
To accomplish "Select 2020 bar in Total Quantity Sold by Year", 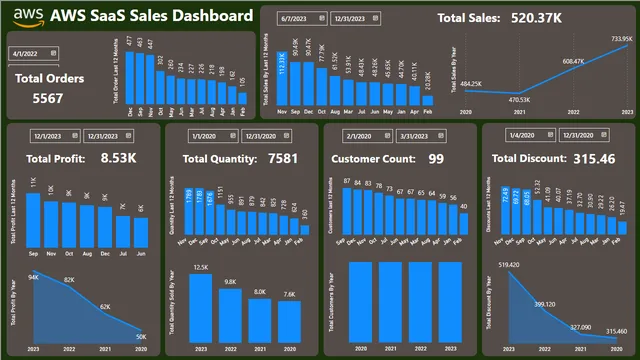I will pos(290,322).
